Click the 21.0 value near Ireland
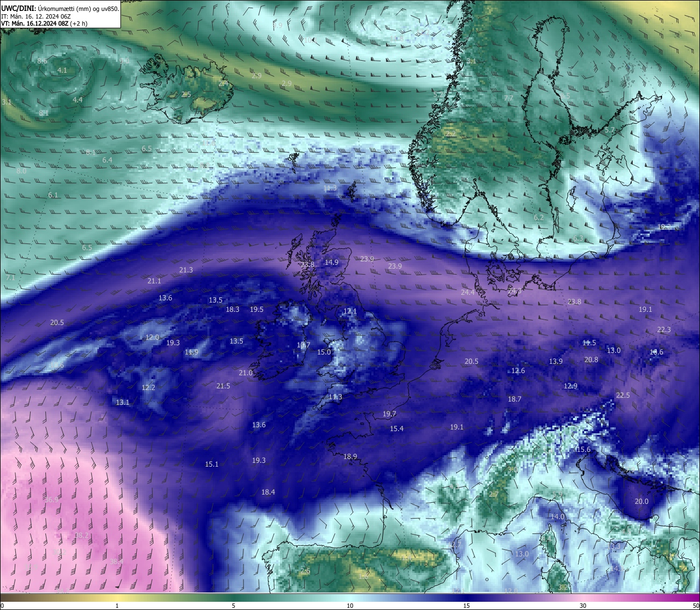 pos(246,373)
